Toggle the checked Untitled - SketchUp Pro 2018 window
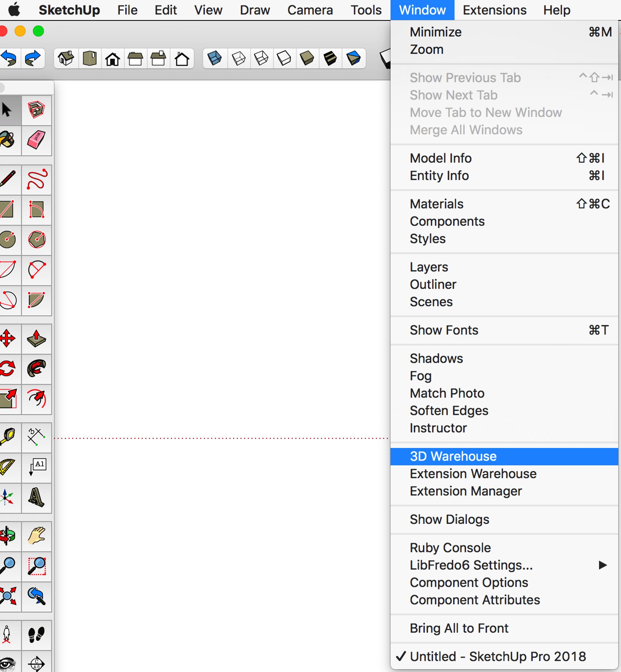621x672 pixels. click(497, 656)
